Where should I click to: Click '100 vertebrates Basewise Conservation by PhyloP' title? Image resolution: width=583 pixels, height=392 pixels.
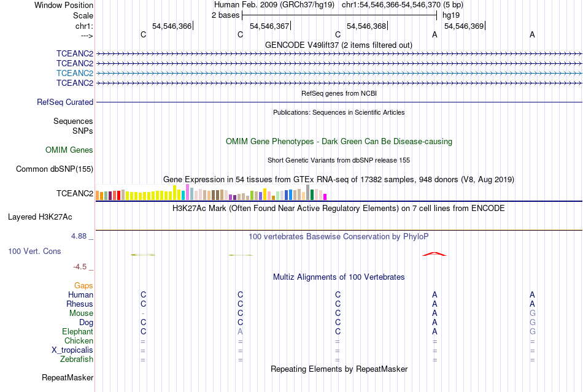[x=338, y=237]
